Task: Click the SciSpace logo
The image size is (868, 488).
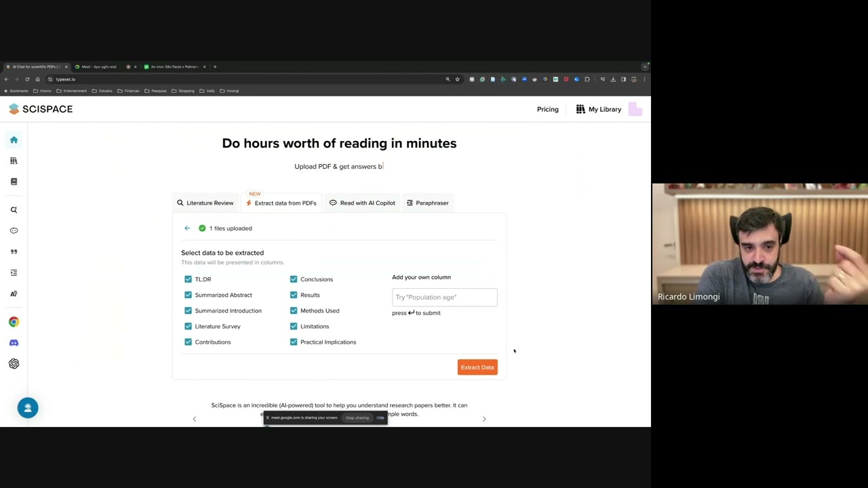Action: point(41,109)
